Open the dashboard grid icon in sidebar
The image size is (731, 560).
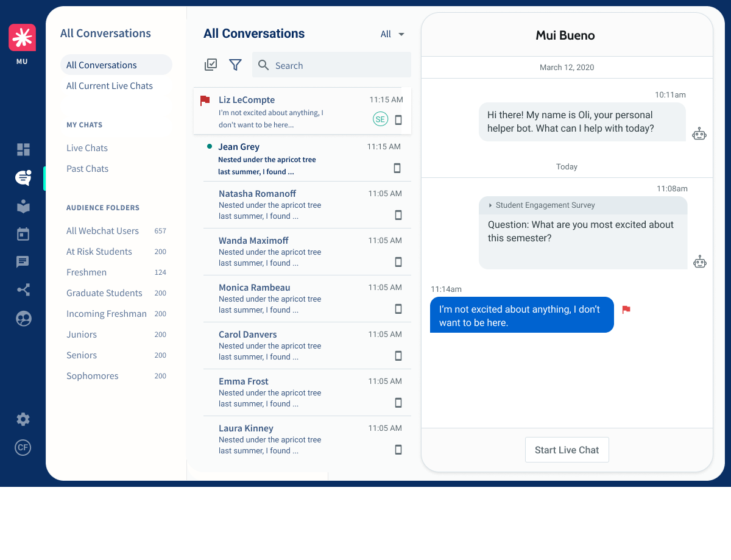click(23, 149)
